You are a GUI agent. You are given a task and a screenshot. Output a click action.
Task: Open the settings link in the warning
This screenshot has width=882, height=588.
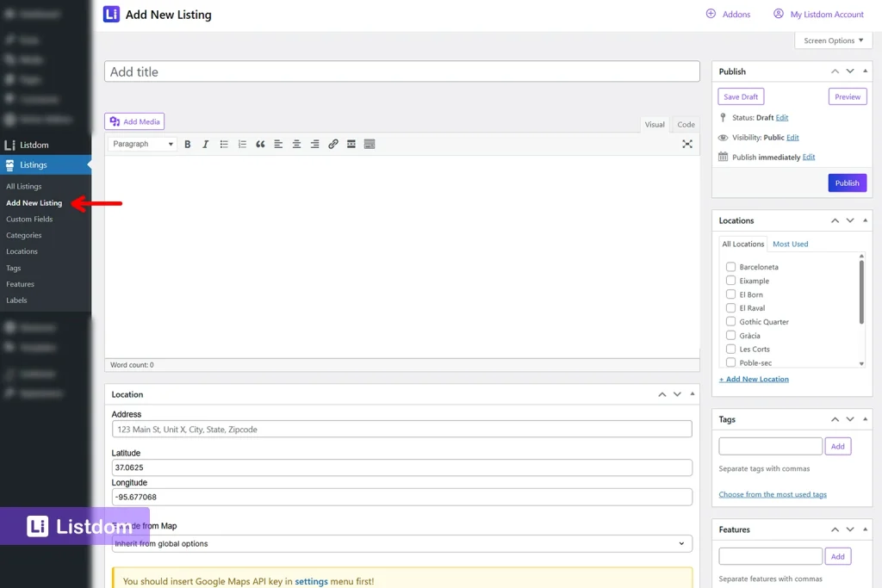point(312,582)
